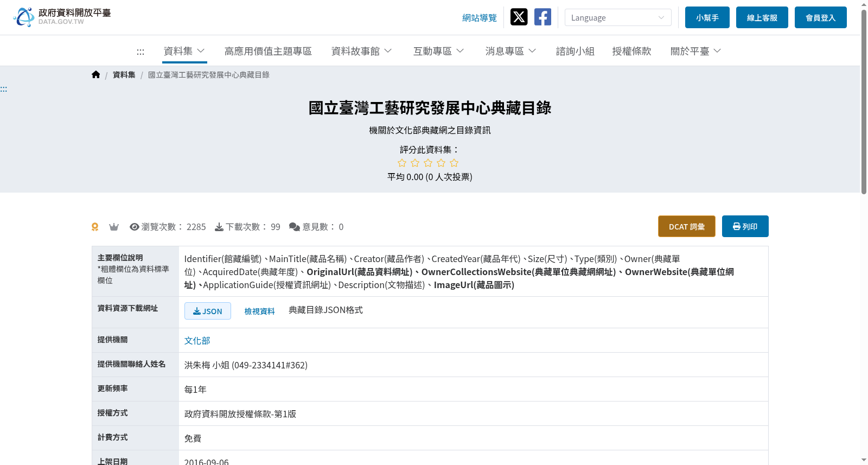Click the 主要欄位說明 row label
The width and height of the screenshot is (868, 465).
point(120,258)
